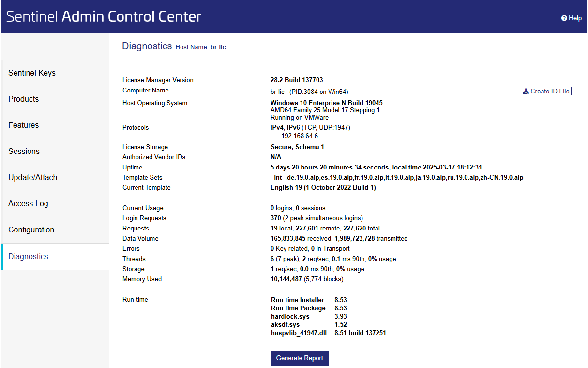Open Update/Attach from the sidebar

[x=32, y=177]
